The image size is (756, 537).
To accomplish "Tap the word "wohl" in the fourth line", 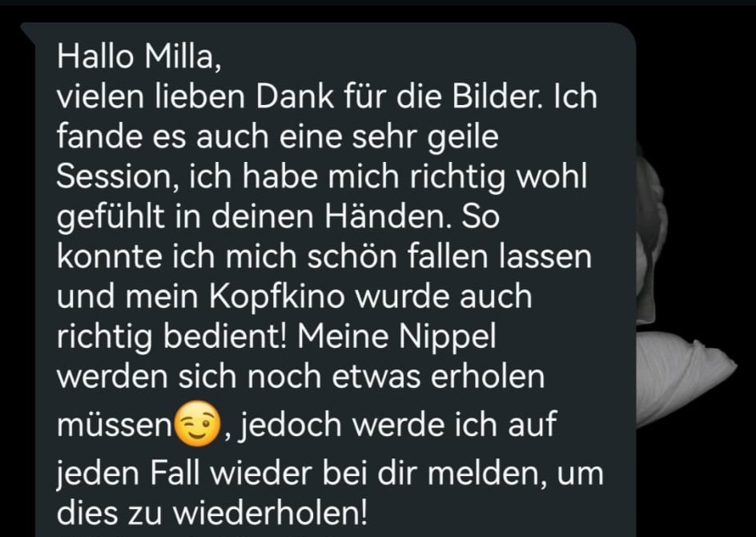I will point(552,176).
